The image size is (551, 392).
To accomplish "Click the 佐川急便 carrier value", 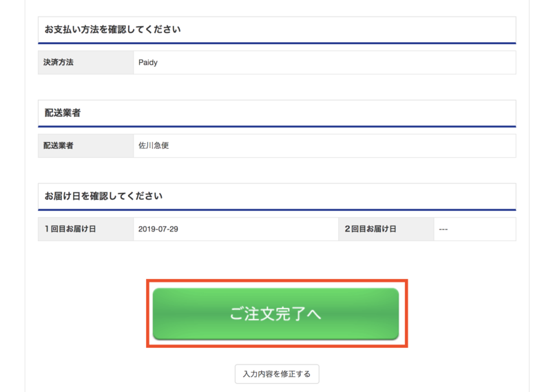I will [154, 145].
